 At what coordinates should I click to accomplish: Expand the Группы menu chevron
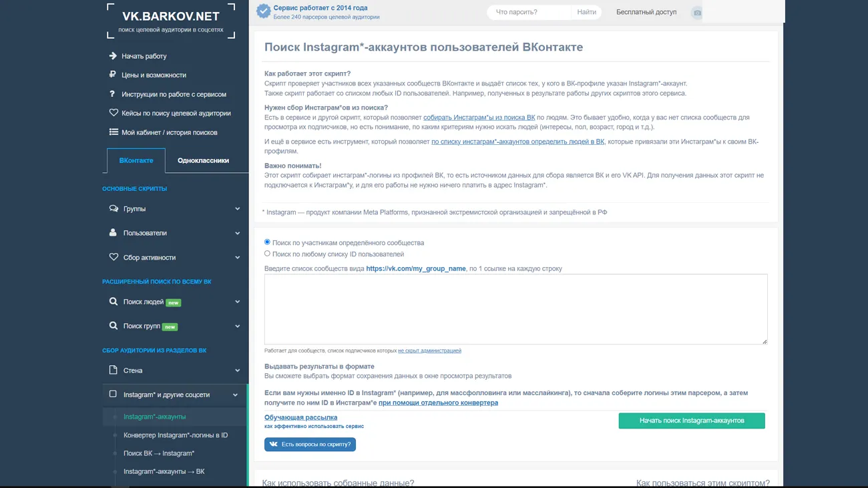tap(237, 209)
